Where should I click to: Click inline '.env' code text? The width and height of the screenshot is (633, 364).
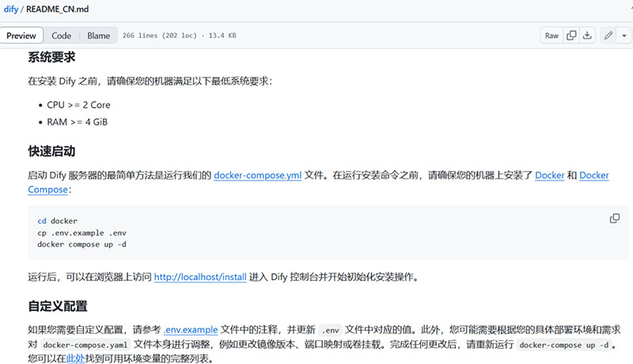(x=330, y=330)
